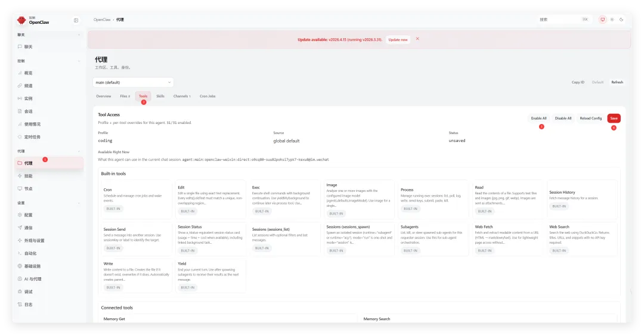
Task: Click the Sessions (sessions_list) tool card
Action: tap(284, 238)
